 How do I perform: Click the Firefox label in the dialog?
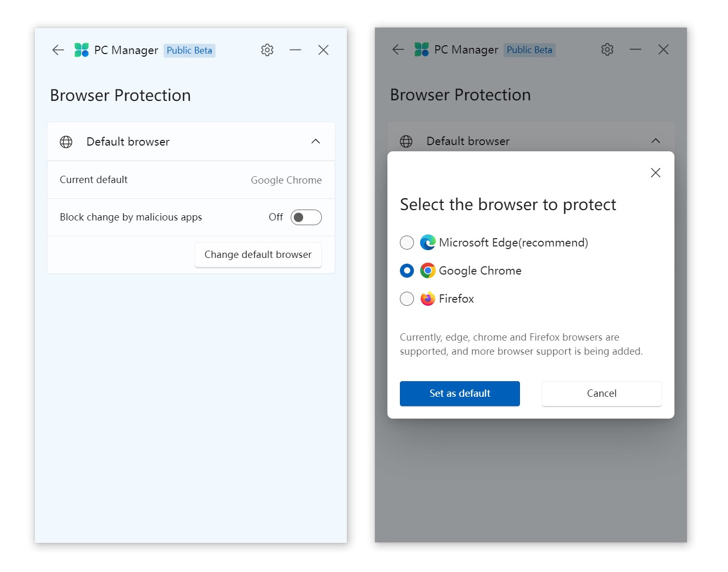[457, 298]
